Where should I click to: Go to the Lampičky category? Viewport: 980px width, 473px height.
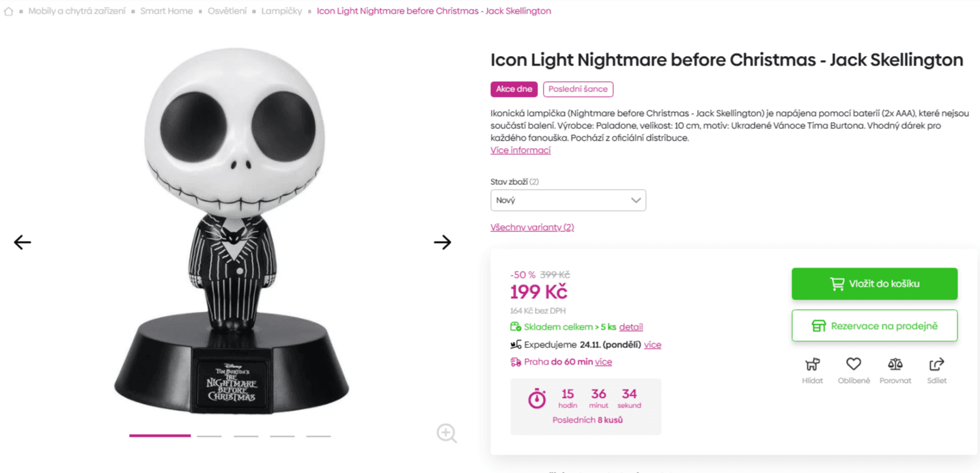(281, 10)
